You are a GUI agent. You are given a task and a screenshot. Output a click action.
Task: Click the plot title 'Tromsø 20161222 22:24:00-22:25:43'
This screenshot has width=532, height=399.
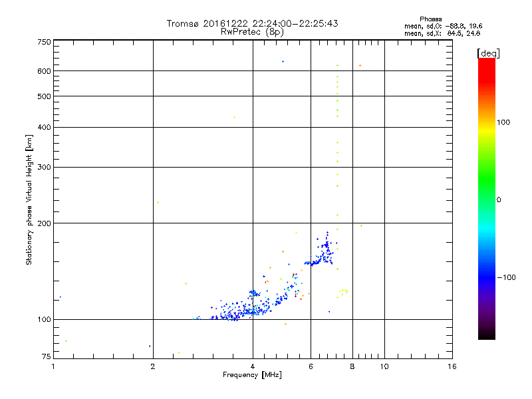click(x=252, y=23)
